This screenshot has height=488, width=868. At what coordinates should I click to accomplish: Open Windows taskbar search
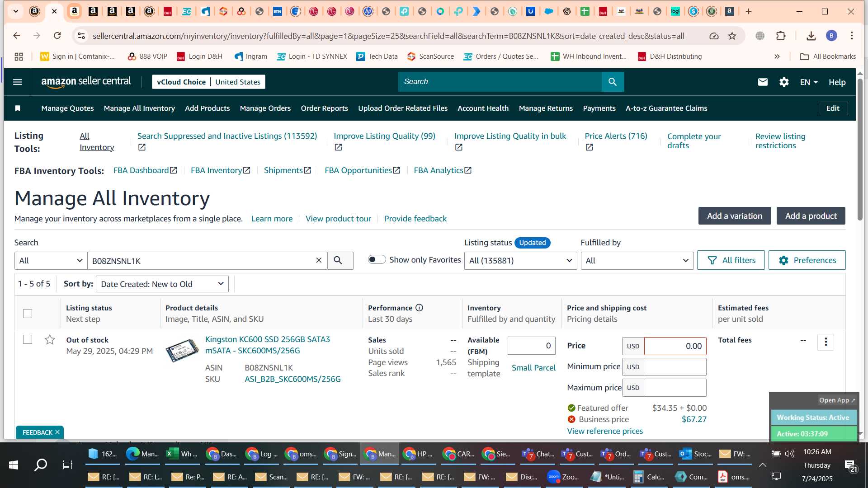[x=41, y=465]
